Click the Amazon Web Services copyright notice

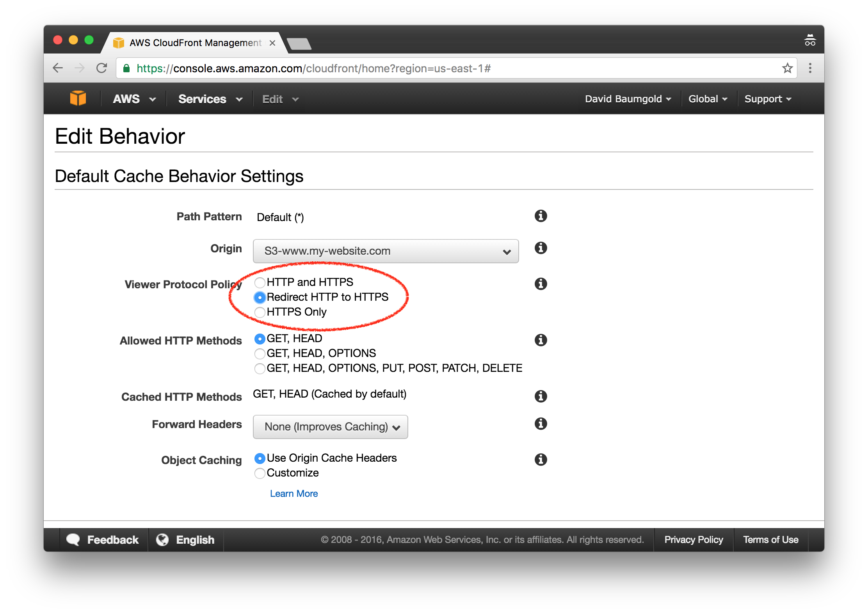(x=482, y=540)
